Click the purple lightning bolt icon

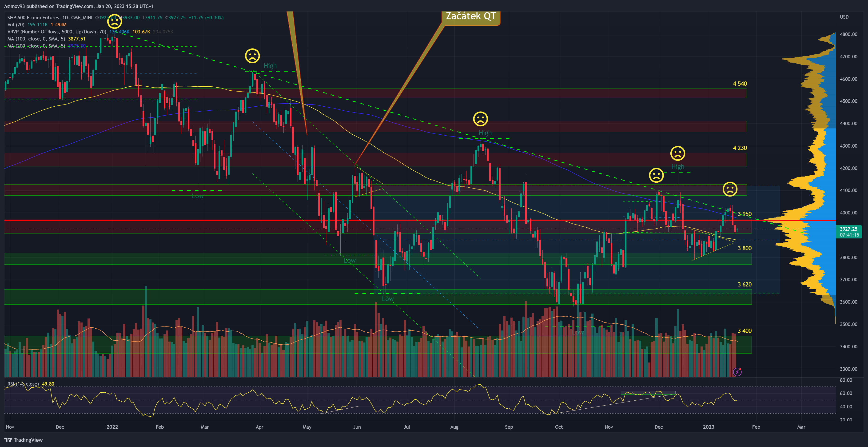[737, 372]
